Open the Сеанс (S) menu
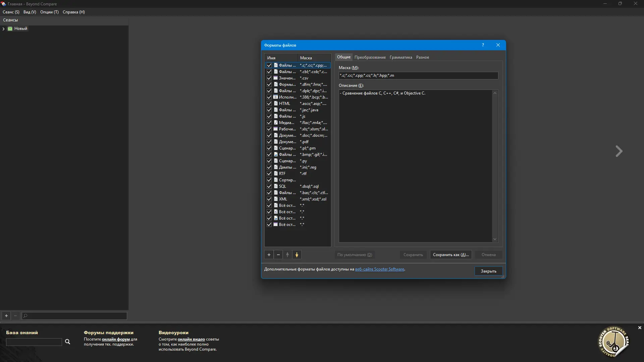The width and height of the screenshot is (644, 362). (x=11, y=12)
